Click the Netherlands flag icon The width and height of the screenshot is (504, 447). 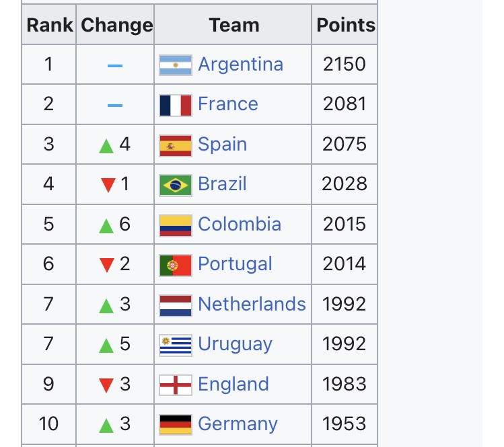tap(176, 305)
